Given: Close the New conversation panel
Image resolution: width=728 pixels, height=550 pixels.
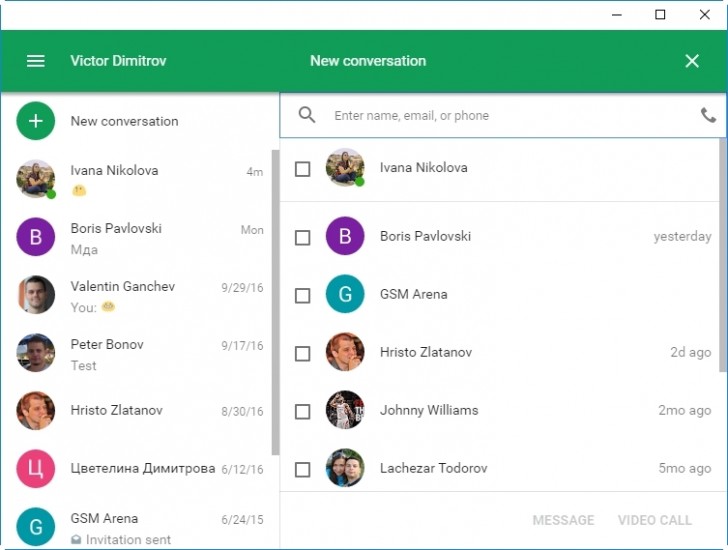Looking at the screenshot, I should pos(692,61).
